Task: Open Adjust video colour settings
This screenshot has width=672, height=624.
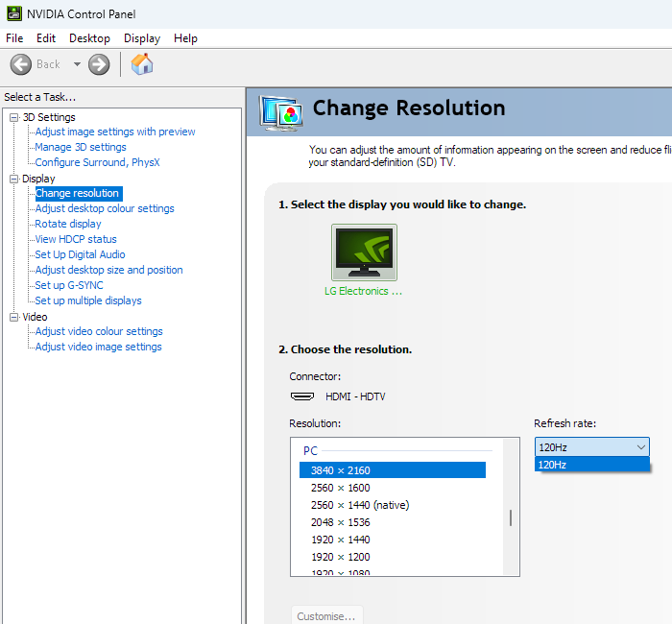Action: (x=99, y=331)
